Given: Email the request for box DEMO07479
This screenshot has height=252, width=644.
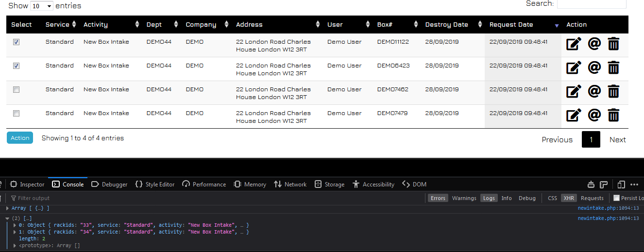Looking at the screenshot, I should [594, 115].
